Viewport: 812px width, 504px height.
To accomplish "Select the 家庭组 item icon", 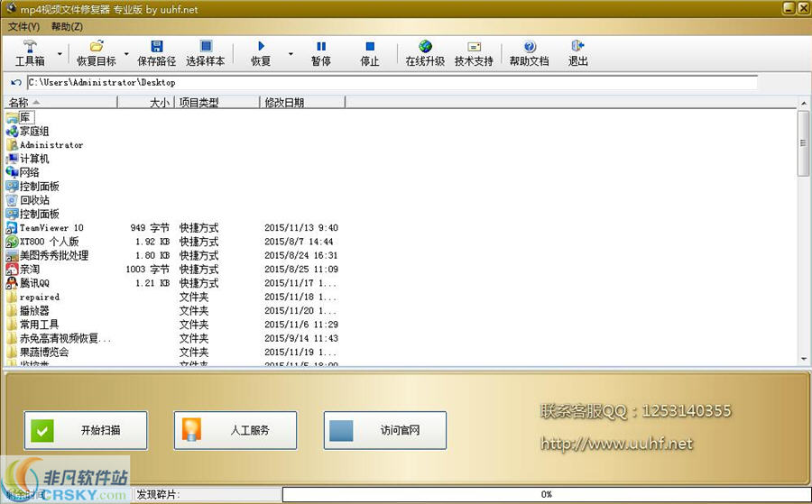I will click(x=12, y=132).
